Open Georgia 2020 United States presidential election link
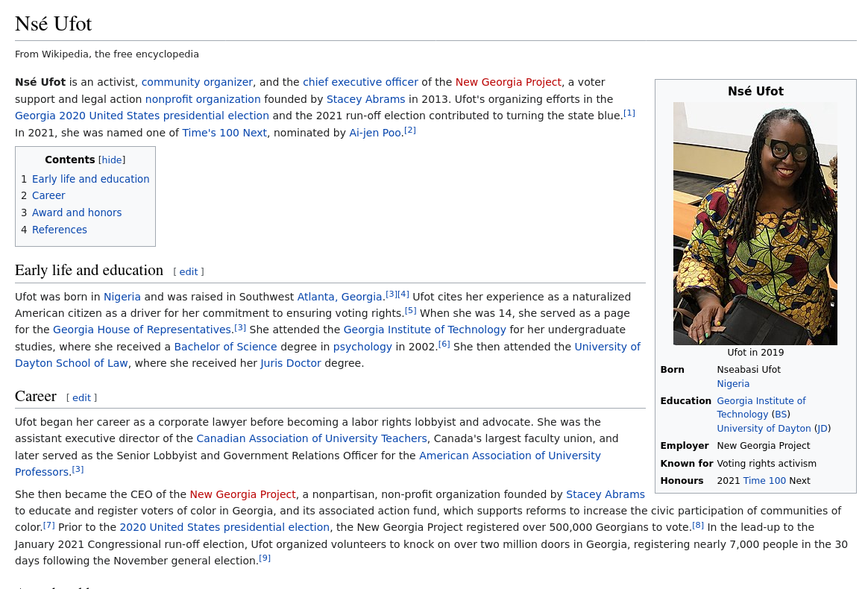 pyautogui.click(x=142, y=116)
